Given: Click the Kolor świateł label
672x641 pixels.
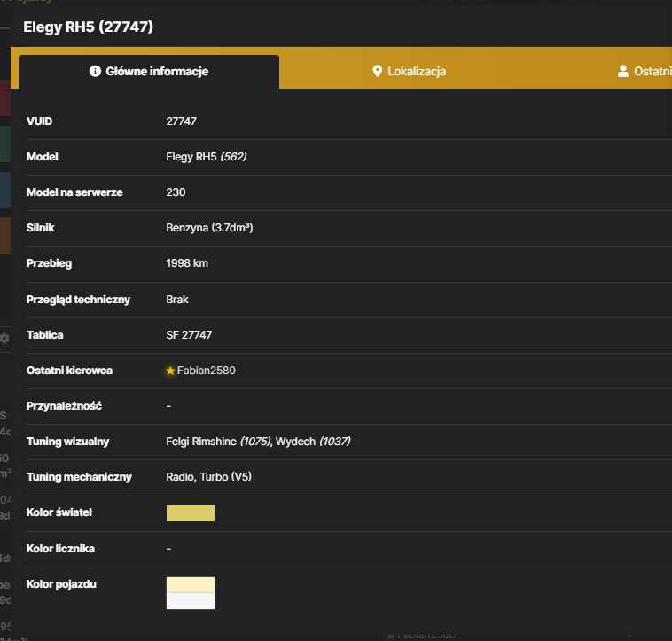Looking at the screenshot, I should 59,512.
